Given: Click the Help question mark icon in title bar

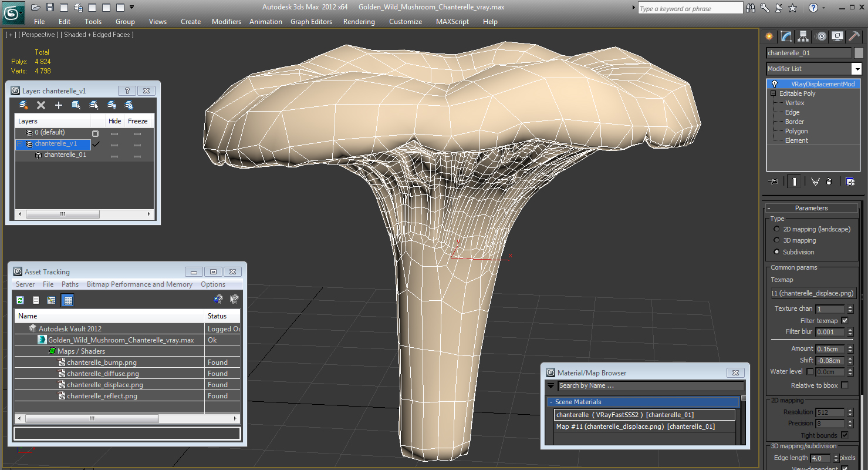Looking at the screenshot, I should [813, 8].
